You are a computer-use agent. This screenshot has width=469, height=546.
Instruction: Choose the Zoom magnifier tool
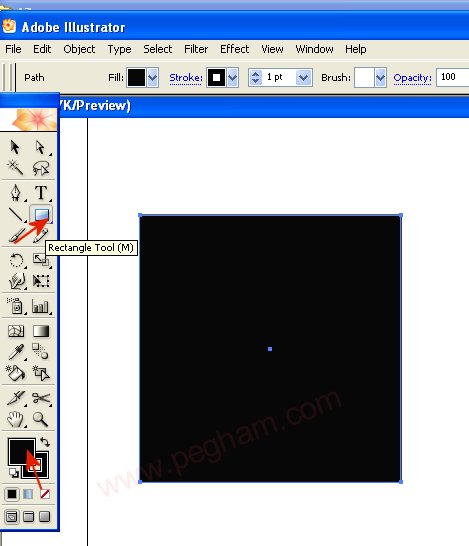(x=40, y=419)
